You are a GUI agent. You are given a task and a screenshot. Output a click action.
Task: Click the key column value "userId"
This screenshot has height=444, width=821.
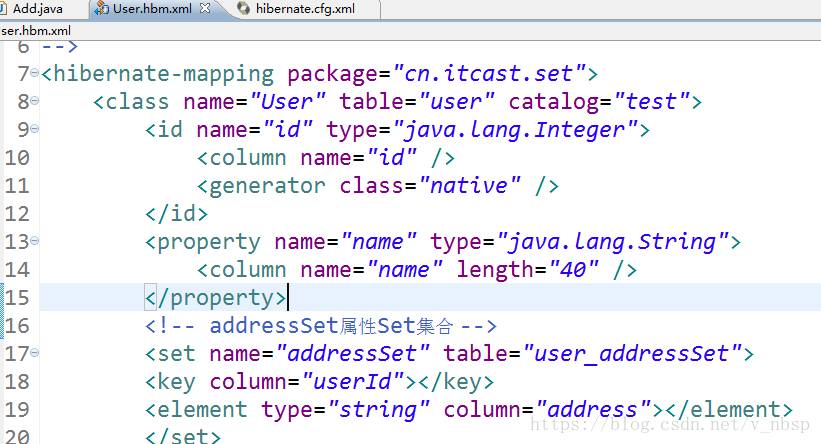[x=352, y=382]
